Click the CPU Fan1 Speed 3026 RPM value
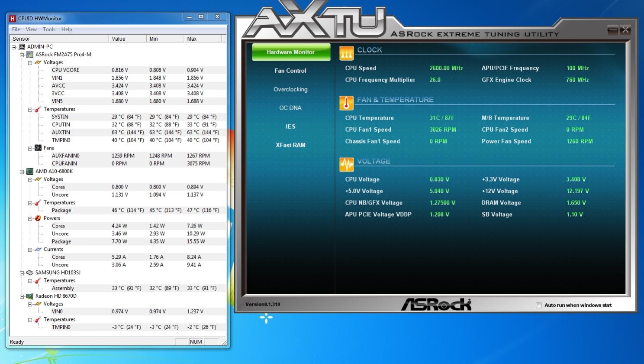Viewport: 644px width, 364px height. [443, 130]
